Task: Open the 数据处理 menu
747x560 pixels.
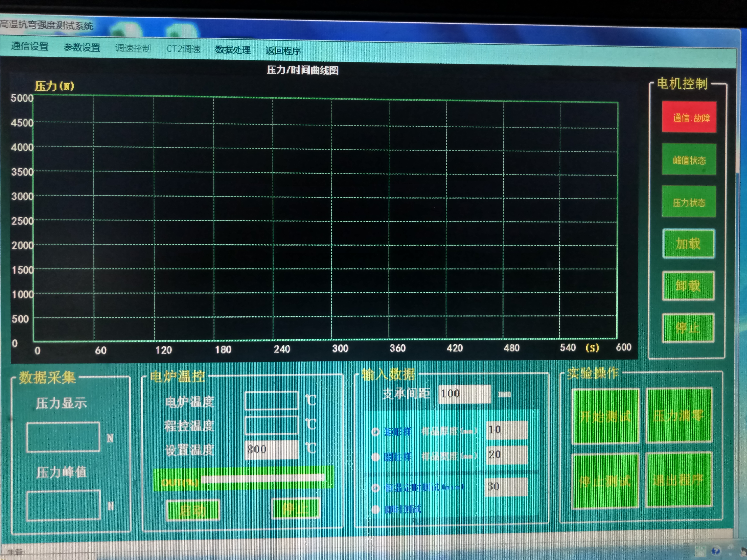Action: (233, 50)
